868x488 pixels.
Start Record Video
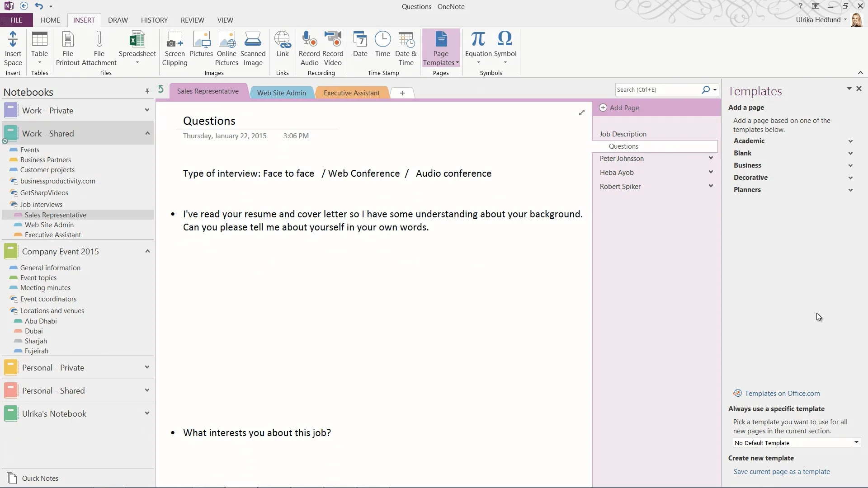tap(333, 48)
